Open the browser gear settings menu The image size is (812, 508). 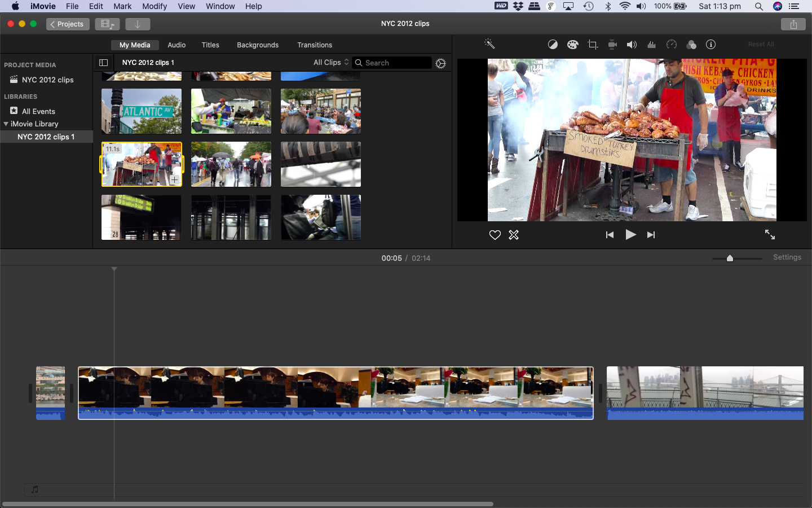pos(440,63)
